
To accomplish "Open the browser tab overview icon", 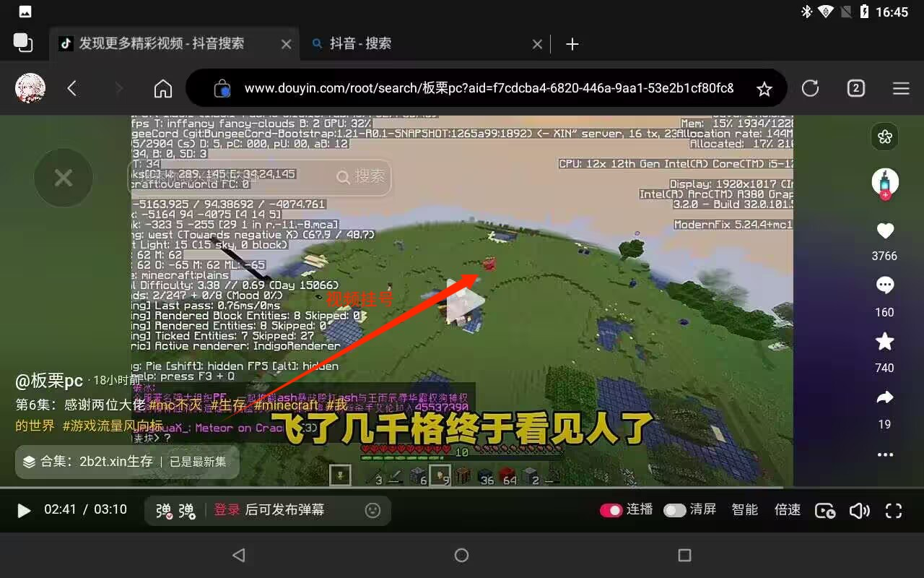I will pos(23,43).
